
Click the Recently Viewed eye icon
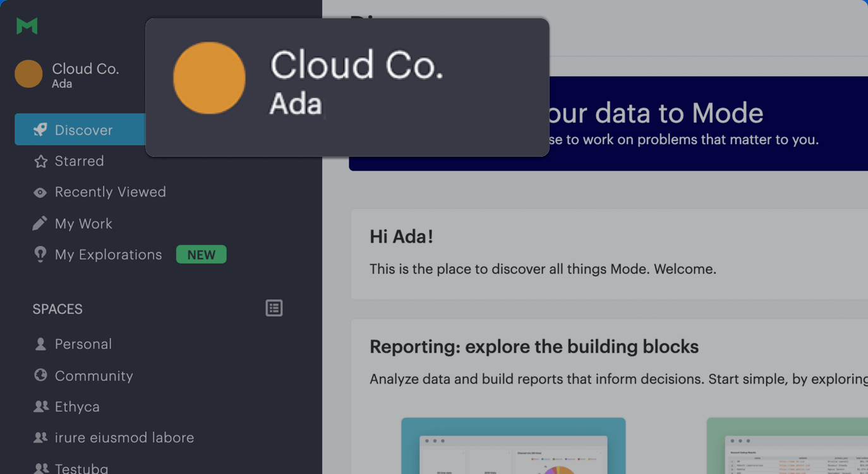point(40,192)
